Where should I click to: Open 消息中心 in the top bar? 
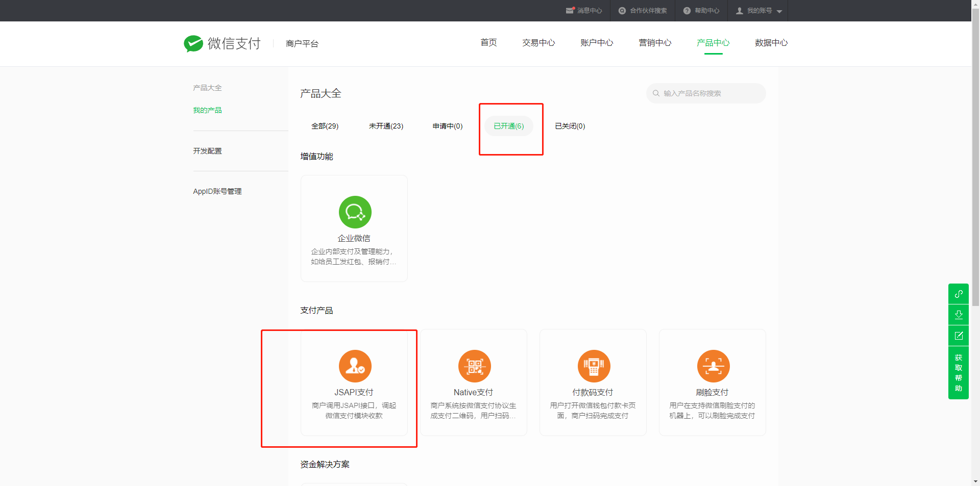584,11
